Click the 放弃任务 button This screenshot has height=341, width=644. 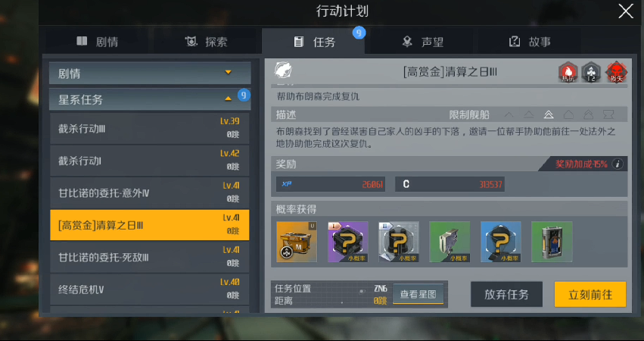tap(506, 295)
